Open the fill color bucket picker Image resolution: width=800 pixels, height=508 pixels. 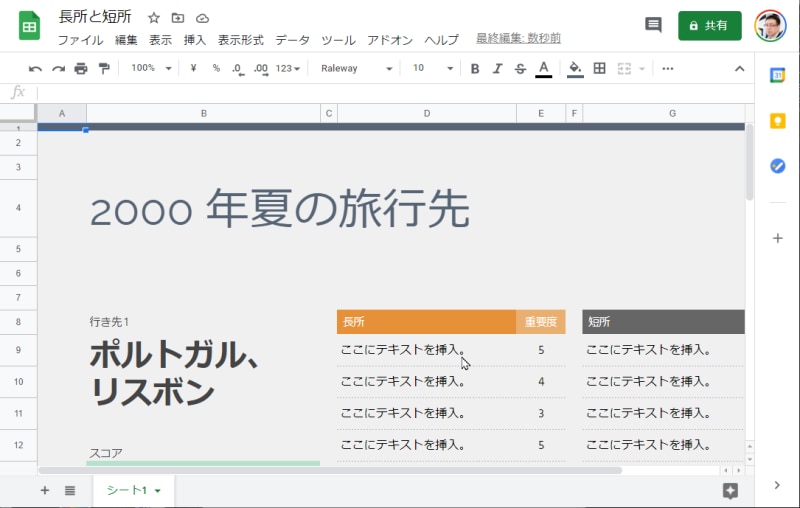(x=575, y=69)
